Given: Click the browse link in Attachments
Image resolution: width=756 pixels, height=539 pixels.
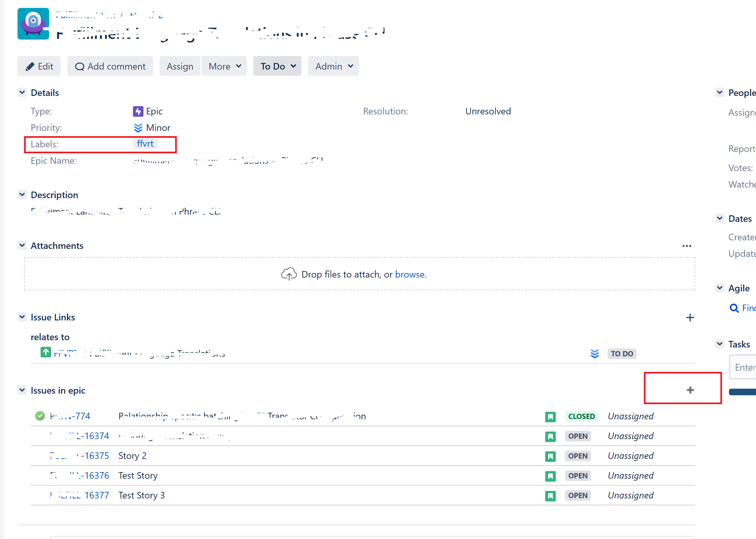Looking at the screenshot, I should click(x=410, y=275).
